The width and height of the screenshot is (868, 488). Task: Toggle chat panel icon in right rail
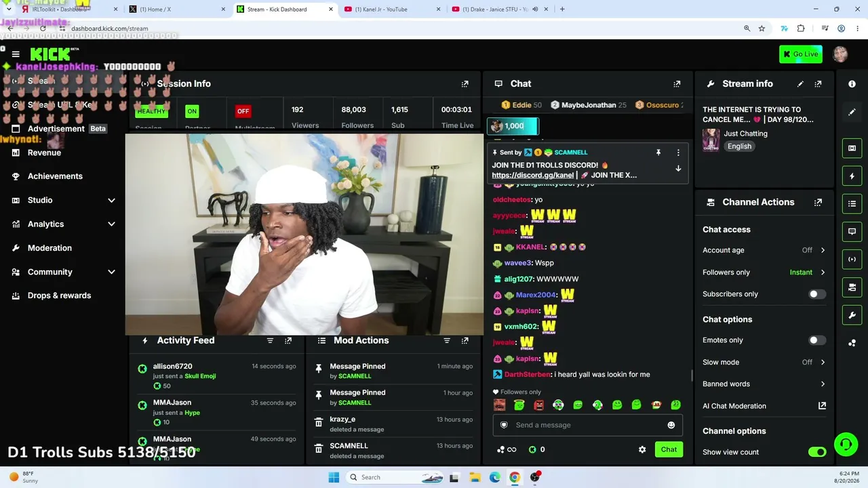852,231
